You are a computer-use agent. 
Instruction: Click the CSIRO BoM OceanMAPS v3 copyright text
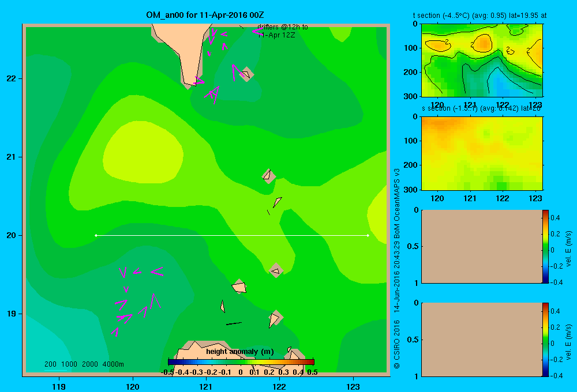tap(397, 269)
